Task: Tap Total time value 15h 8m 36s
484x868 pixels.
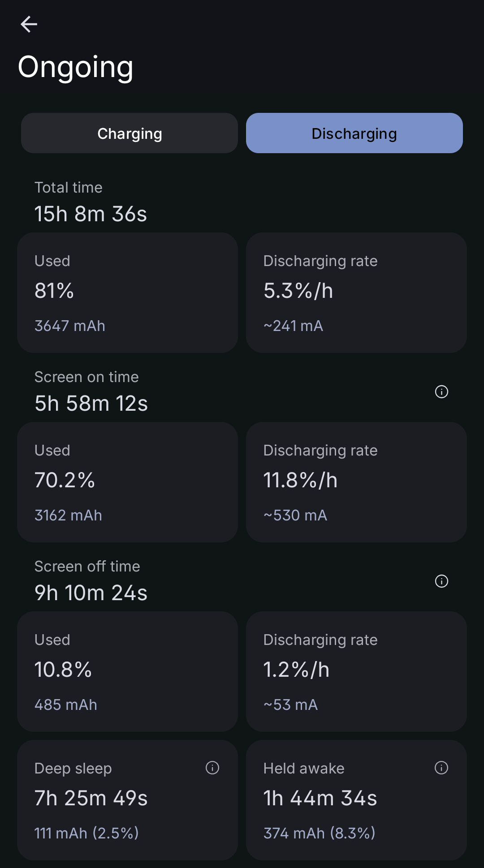Action: (x=91, y=214)
